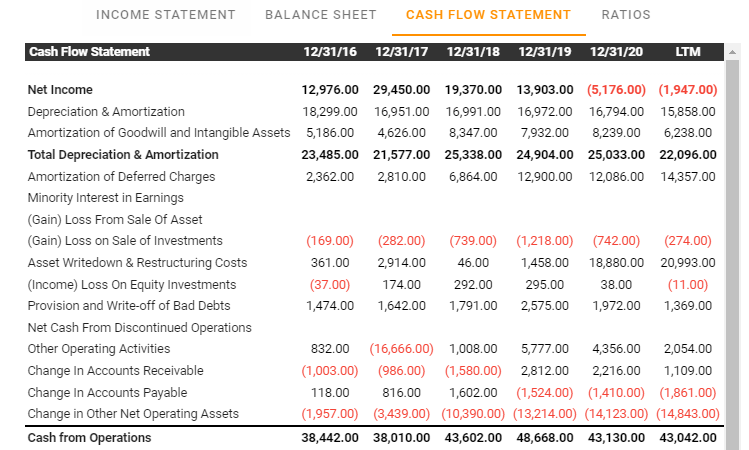Click the Other Operating Activities row label
749x450 pixels.
[99, 349]
